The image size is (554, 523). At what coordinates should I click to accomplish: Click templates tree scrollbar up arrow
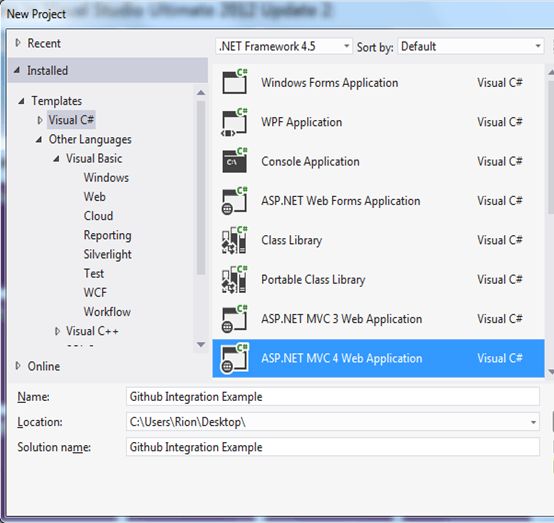(x=201, y=93)
